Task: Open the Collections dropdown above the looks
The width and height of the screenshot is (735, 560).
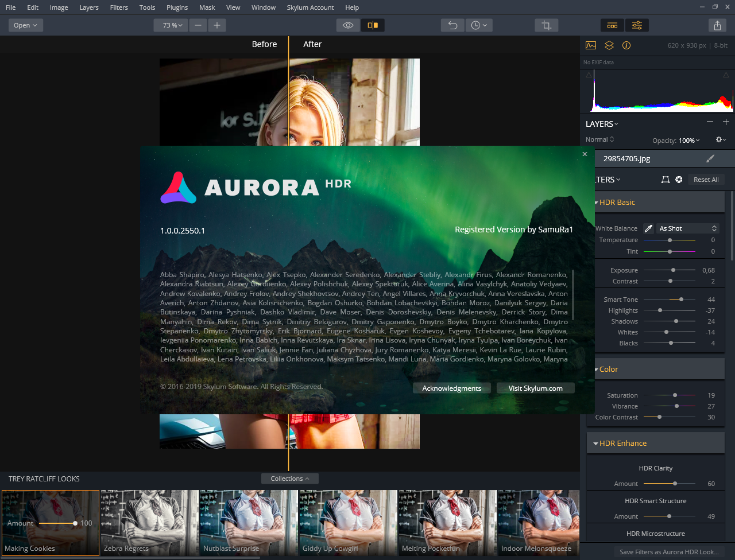Action: (x=290, y=479)
